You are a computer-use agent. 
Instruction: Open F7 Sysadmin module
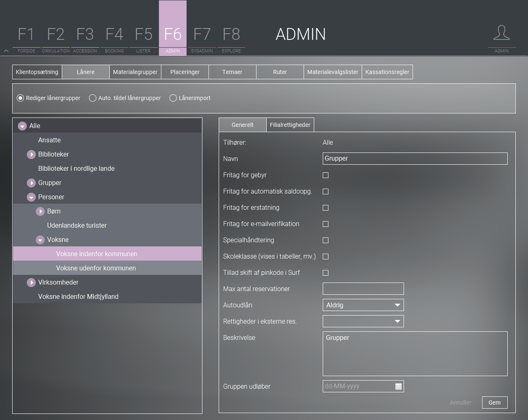(202, 39)
